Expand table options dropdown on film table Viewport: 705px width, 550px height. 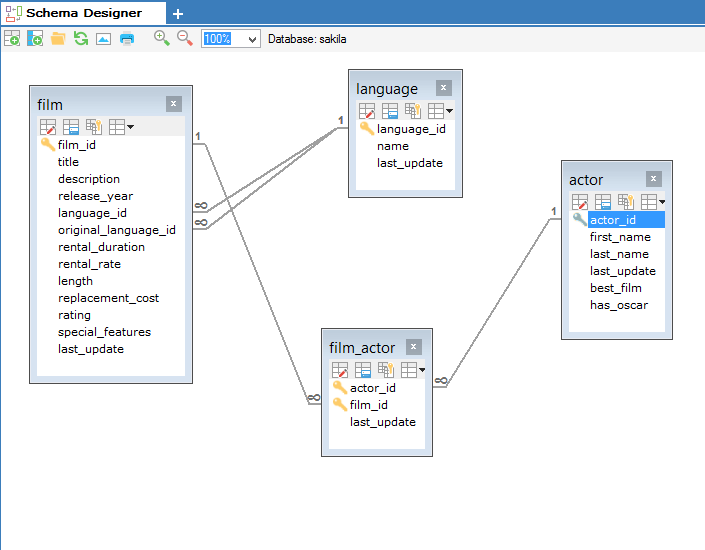122,127
